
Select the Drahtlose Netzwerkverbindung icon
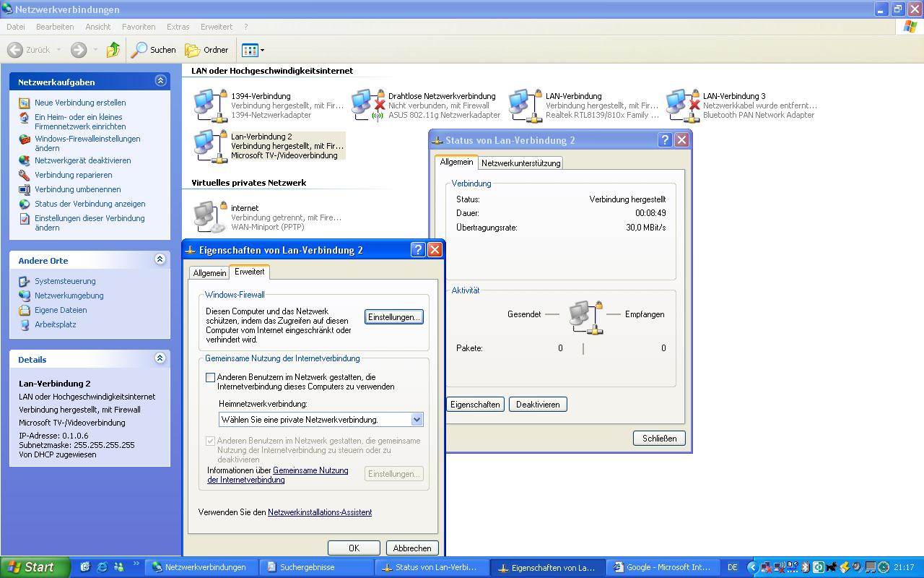[x=367, y=105]
